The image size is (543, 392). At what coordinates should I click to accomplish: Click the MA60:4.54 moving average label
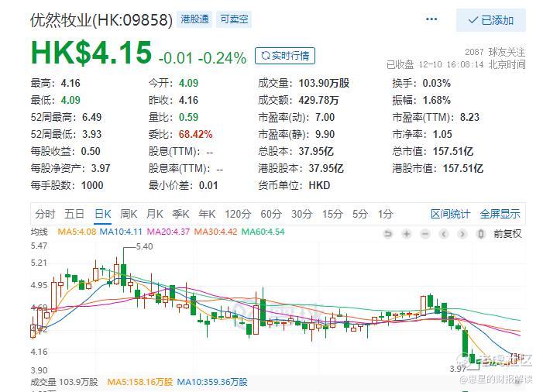tap(263, 232)
